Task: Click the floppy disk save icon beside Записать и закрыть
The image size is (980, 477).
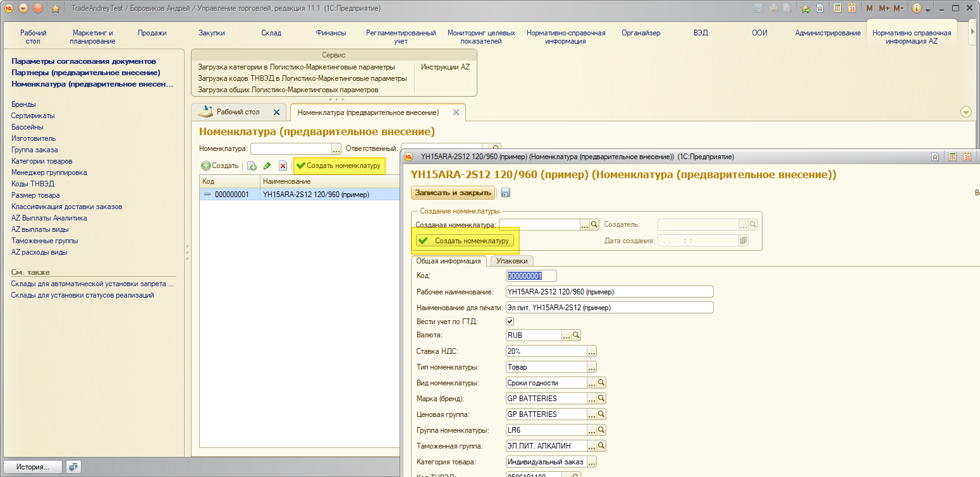Action: coord(505,193)
